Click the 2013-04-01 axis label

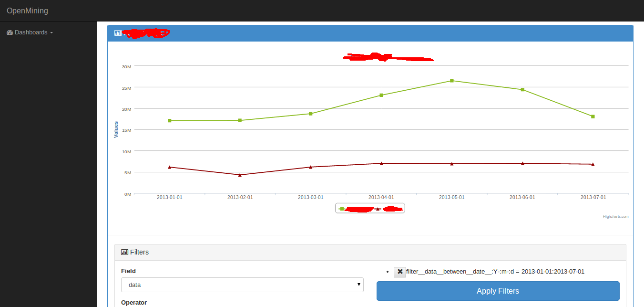pos(381,197)
